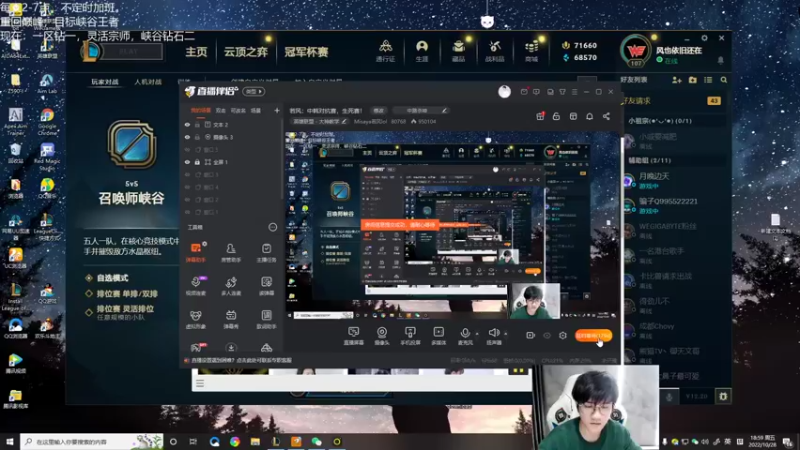Toggle lock on 文本 2 source
800x450 pixels.
click(x=197, y=124)
